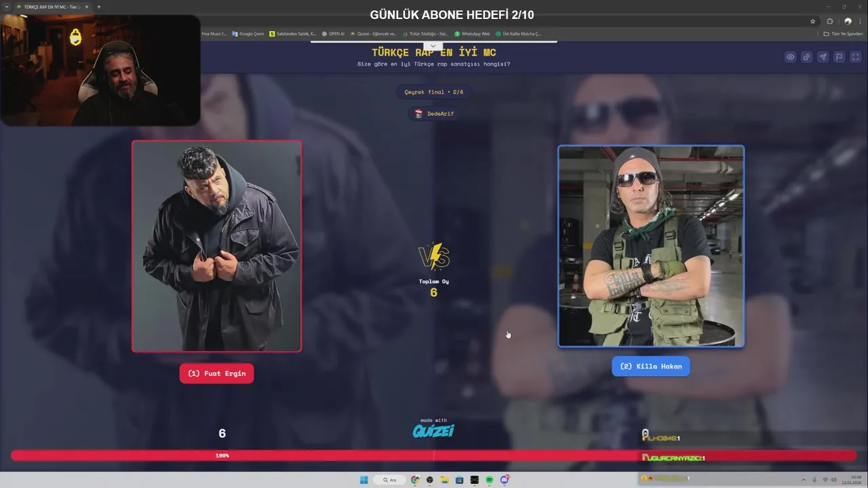Open Spotify from the taskbar
This screenshot has width=868, height=488.
pyautogui.click(x=489, y=480)
